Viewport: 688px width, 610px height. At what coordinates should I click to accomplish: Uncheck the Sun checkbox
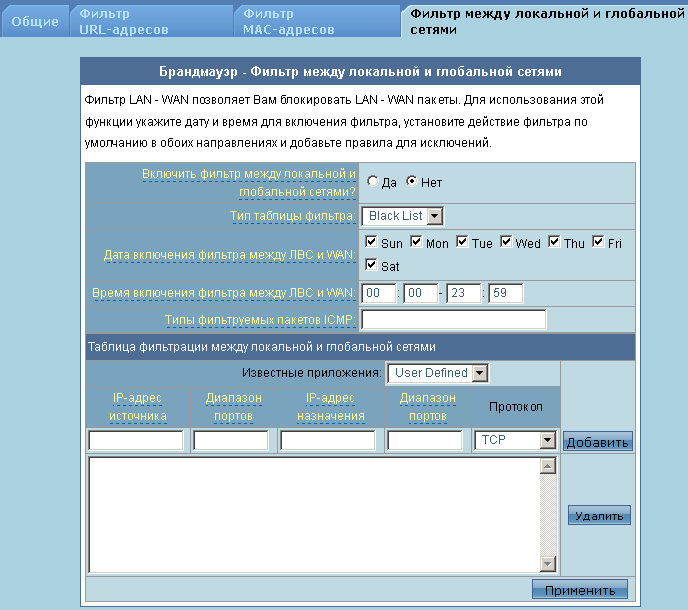click(371, 241)
